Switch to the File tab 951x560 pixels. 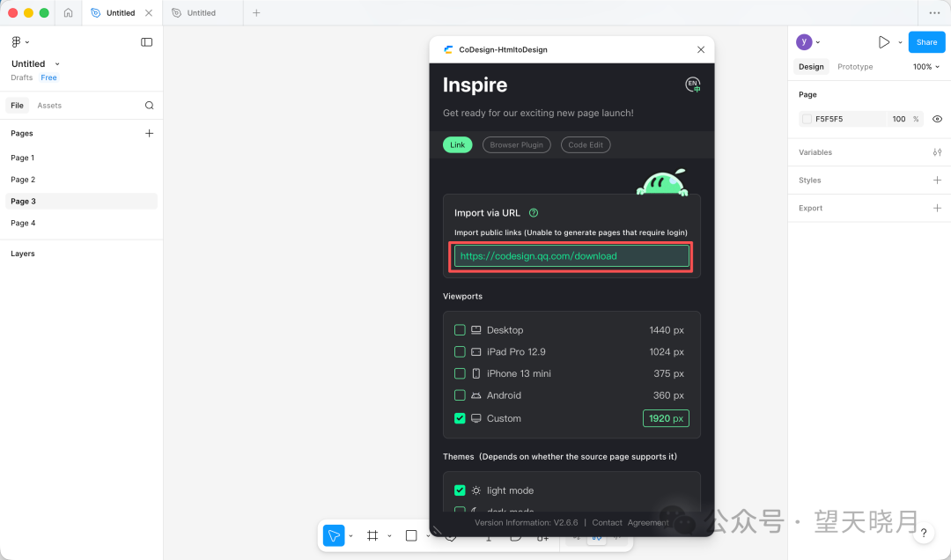[x=17, y=106]
